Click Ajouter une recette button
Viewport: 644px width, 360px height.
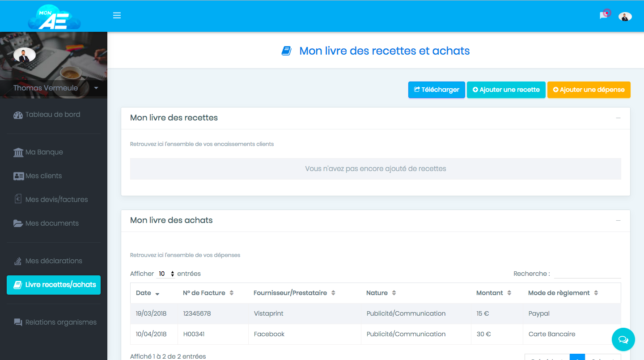(x=506, y=90)
